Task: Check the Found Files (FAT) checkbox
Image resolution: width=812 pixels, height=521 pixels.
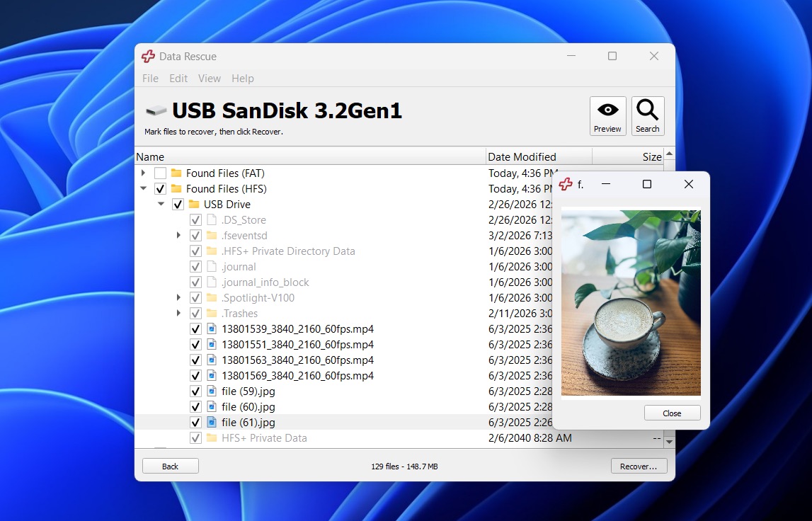Action: pos(160,173)
